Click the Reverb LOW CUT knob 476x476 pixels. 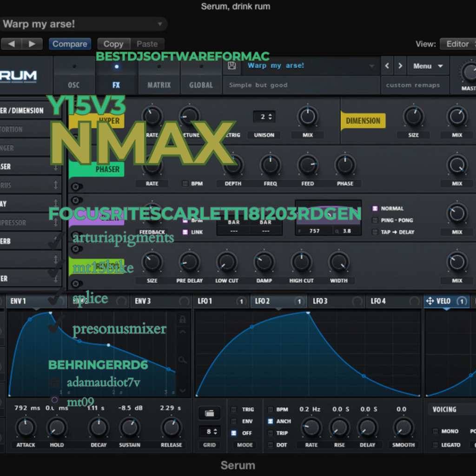pos(227,262)
